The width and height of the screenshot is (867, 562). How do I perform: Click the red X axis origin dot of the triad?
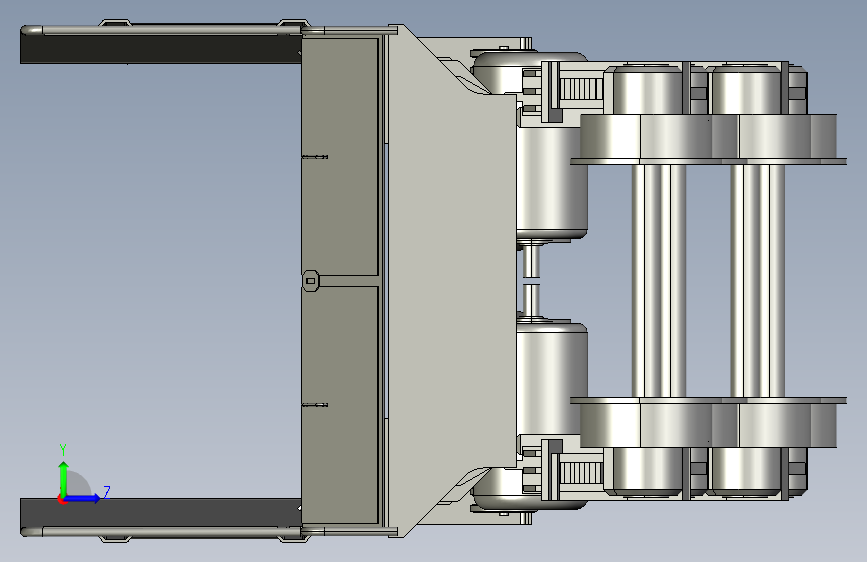click(62, 500)
